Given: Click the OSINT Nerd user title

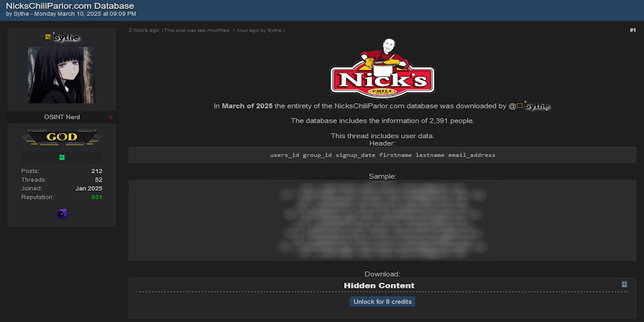Looking at the screenshot, I should coord(62,117).
